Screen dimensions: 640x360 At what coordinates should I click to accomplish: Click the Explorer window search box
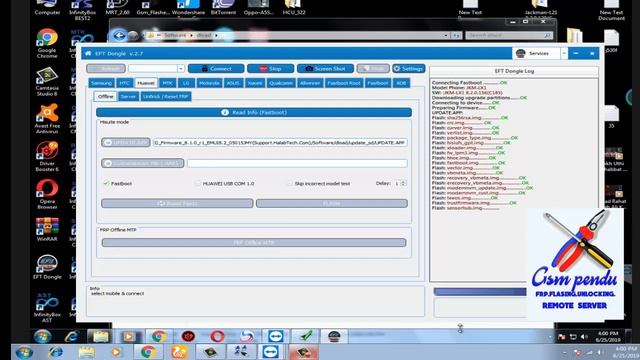click(509, 36)
